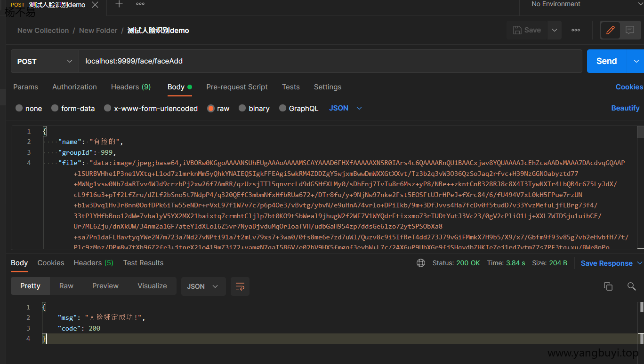
Task: Click the edit pencil icon
Action: tap(611, 30)
